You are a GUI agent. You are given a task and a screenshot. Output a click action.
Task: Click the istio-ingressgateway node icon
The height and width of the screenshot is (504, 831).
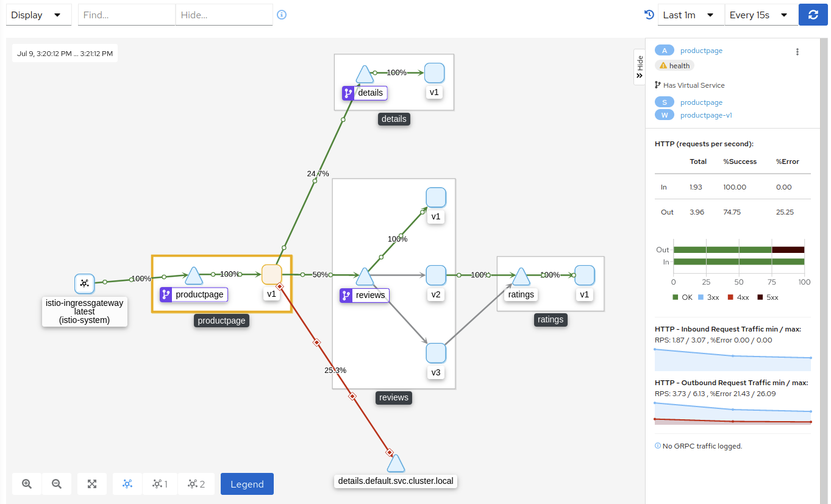tap(85, 283)
